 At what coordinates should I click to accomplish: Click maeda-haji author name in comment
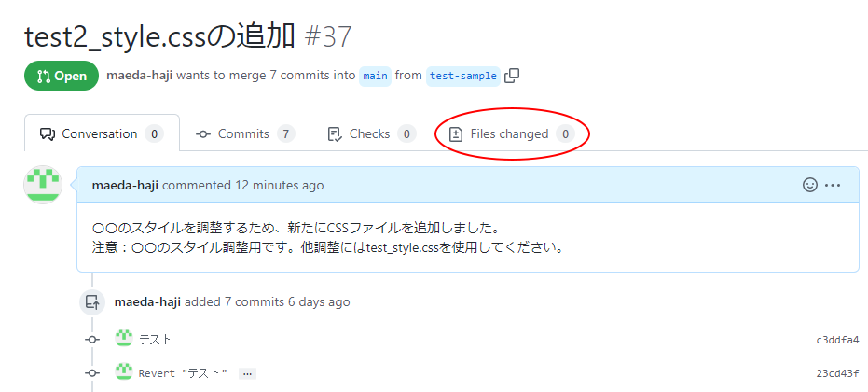pos(125,185)
